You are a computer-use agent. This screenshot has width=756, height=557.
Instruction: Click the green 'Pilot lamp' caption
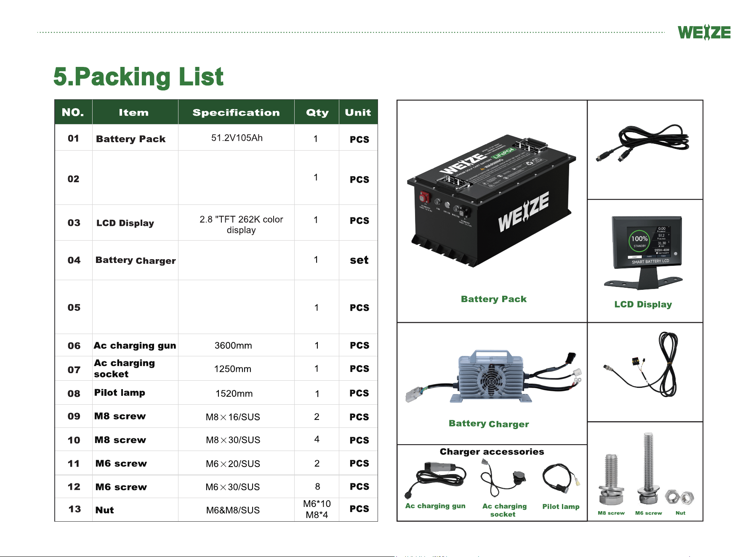click(561, 507)
